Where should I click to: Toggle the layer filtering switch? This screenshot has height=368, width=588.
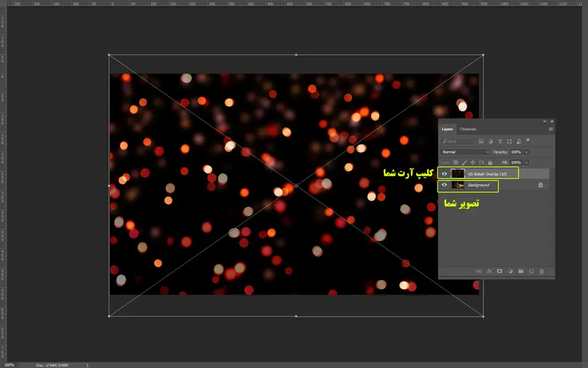(x=528, y=140)
